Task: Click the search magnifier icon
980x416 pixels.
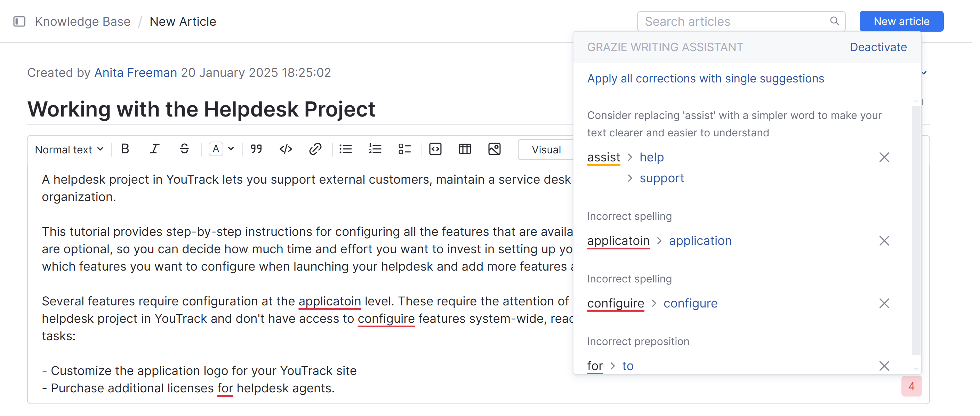Action: pos(835,21)
